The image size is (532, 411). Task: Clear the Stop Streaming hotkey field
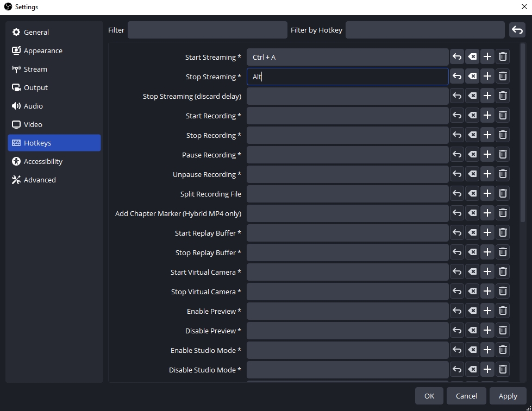[x=472, y=77]
